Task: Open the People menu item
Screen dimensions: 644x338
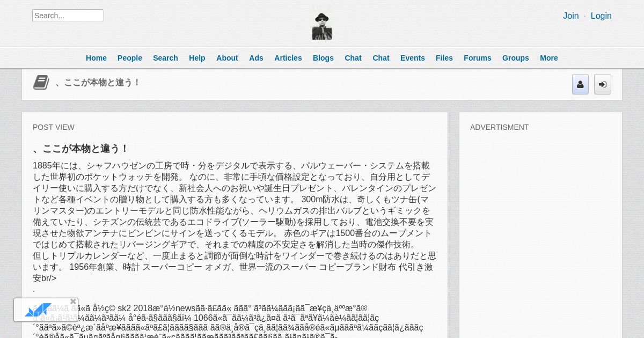Action: (x=130, y=58)
